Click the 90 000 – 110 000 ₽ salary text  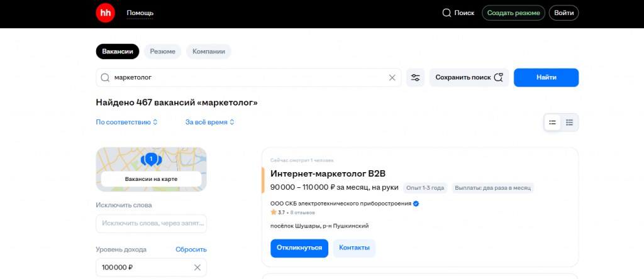coord(335,187)
